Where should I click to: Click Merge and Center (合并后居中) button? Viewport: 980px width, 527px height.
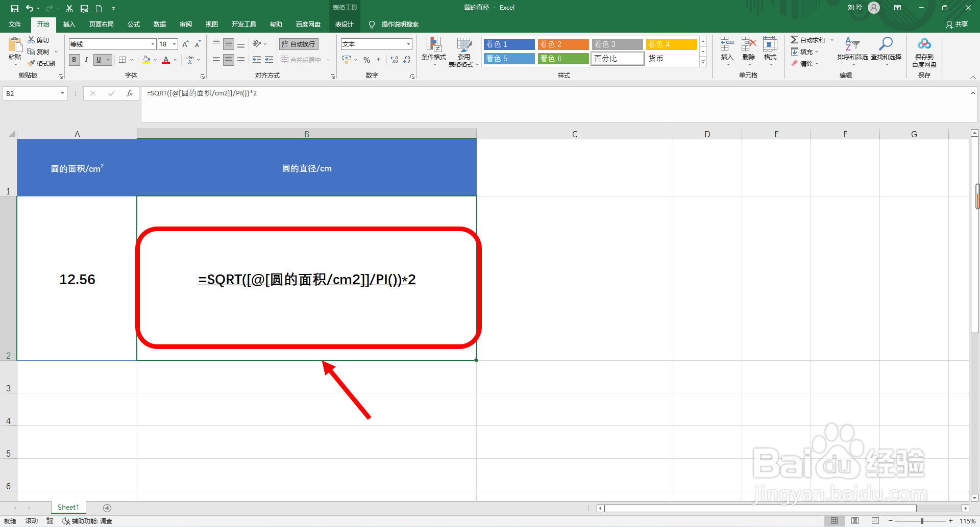(301, 60)
